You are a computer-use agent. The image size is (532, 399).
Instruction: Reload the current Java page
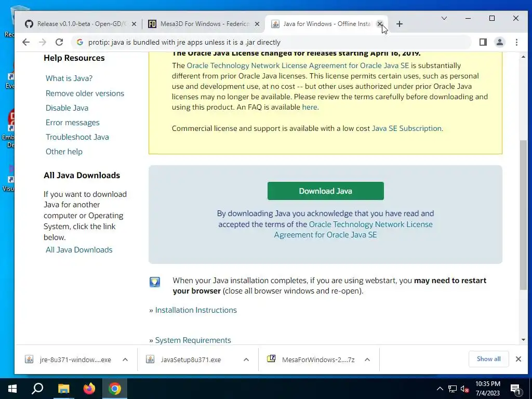coord(59,42)
